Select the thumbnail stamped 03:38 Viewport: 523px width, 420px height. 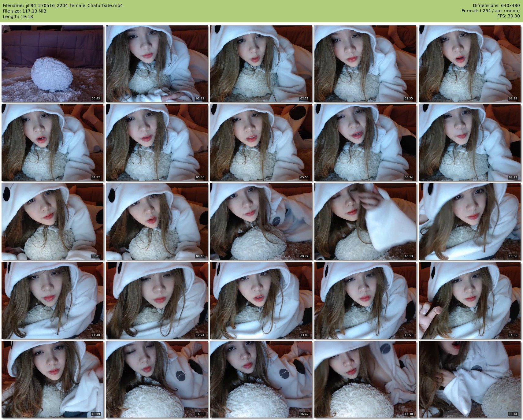point(470,64)
